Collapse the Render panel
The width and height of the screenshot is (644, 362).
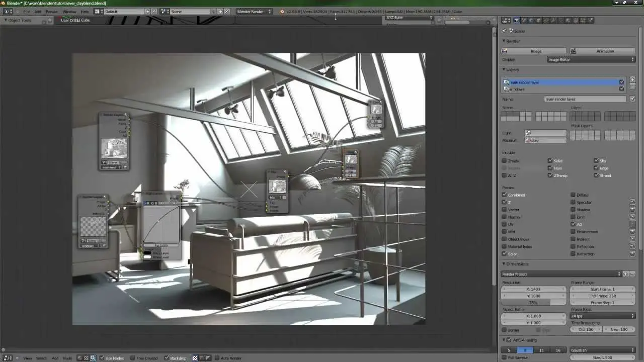(x=505, y=41)
